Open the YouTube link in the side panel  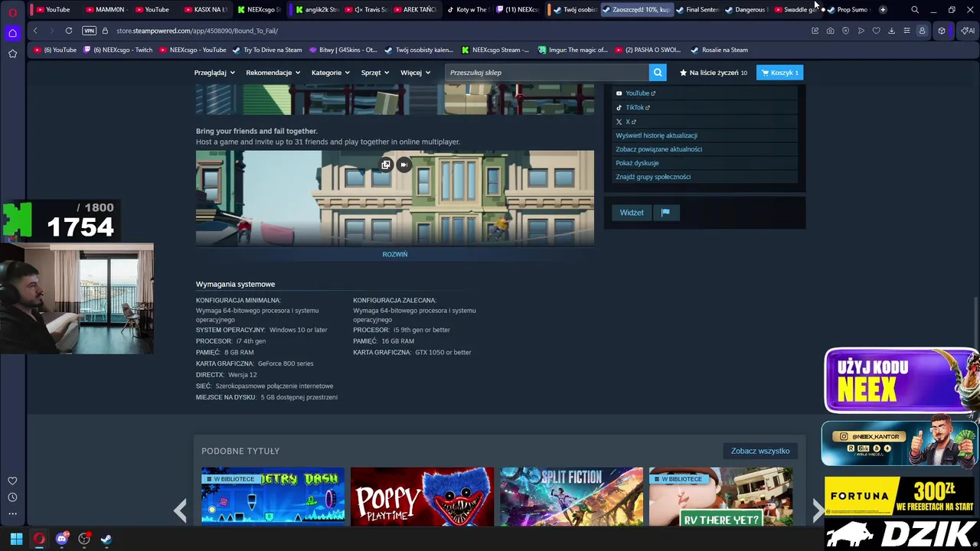point(636,93)
